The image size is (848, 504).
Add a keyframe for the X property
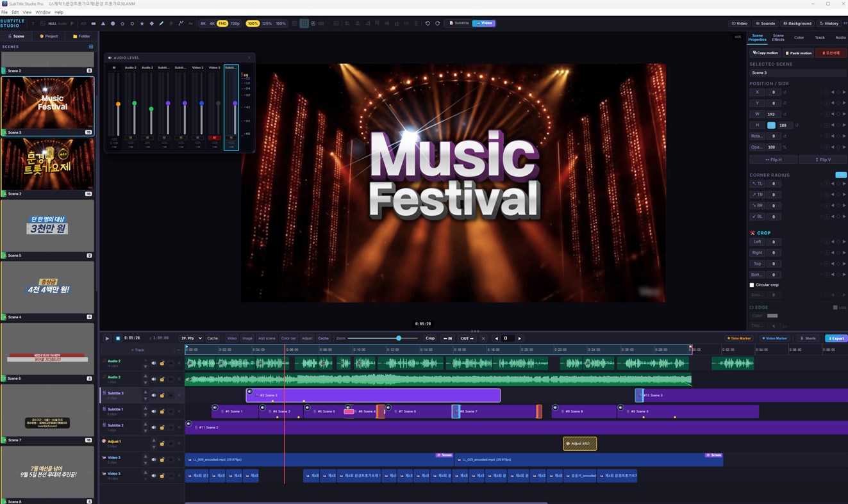[838, 92]
